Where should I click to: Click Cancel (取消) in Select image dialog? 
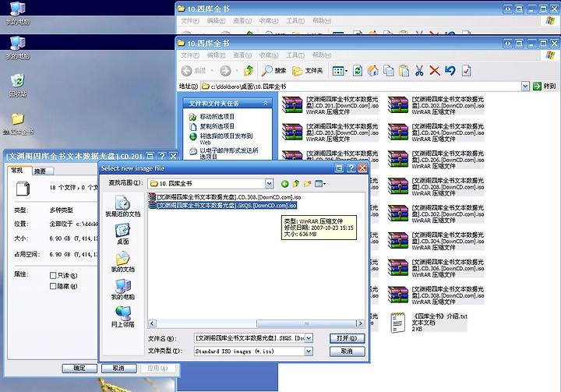point(347,351)
